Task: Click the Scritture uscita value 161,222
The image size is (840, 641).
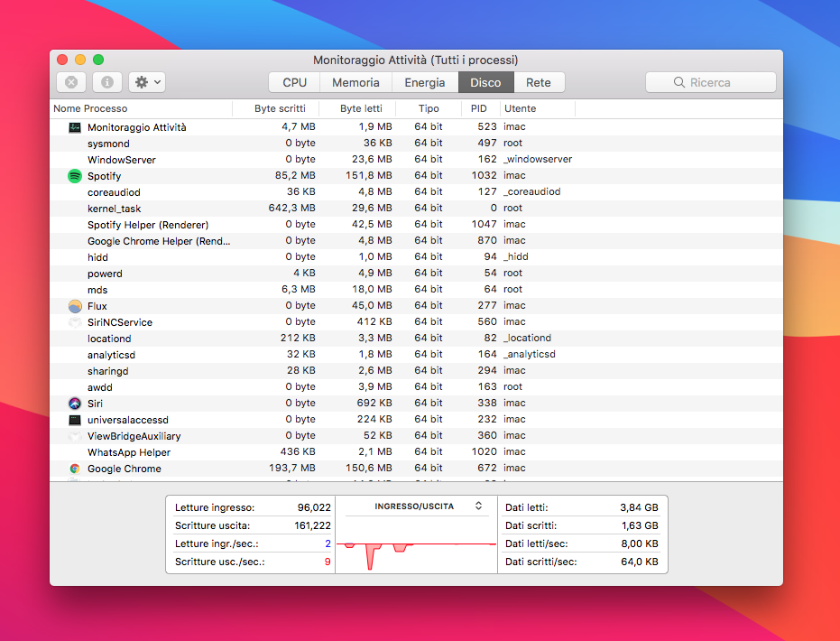Action: (312, 525)
